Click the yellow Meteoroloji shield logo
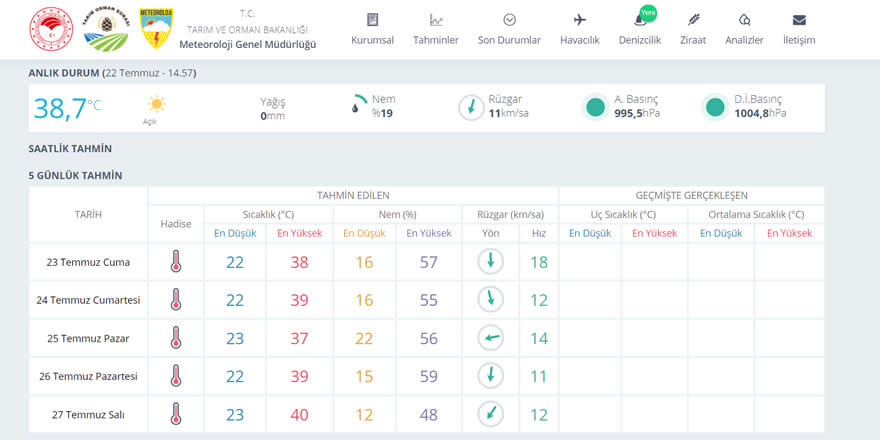Screen dimensions: 880x440 tap(155, 30)
